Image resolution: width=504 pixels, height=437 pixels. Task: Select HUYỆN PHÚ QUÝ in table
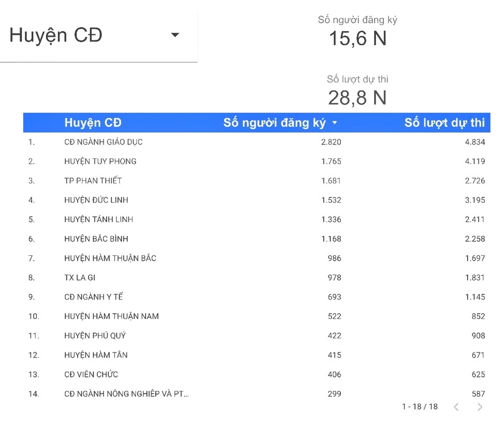point(95,336)
